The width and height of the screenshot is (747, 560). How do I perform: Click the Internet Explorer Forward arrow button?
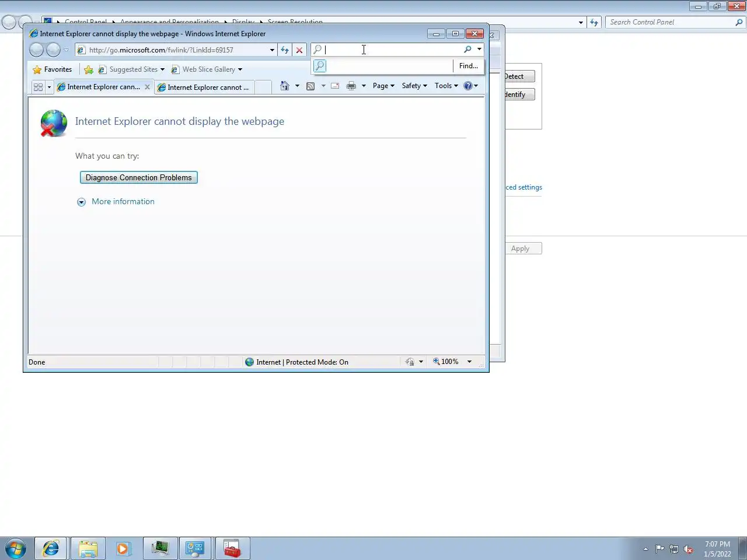(x=53, y=50)
